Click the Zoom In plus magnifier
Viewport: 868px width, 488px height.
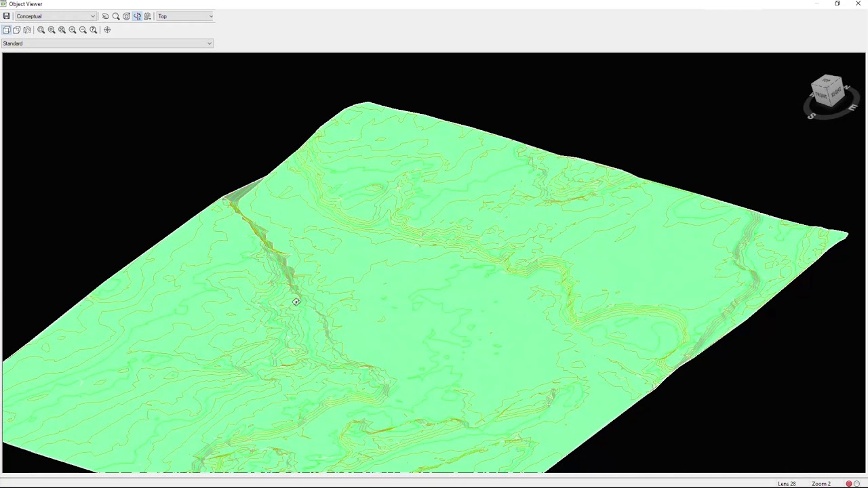pyautogui.click(x=73, y=30)
